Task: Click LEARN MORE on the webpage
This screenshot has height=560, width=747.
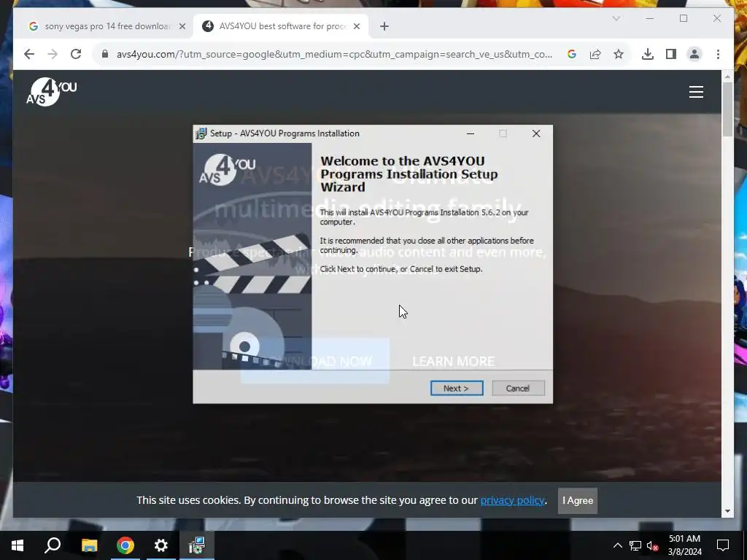Action: click(x=453, y=362)
